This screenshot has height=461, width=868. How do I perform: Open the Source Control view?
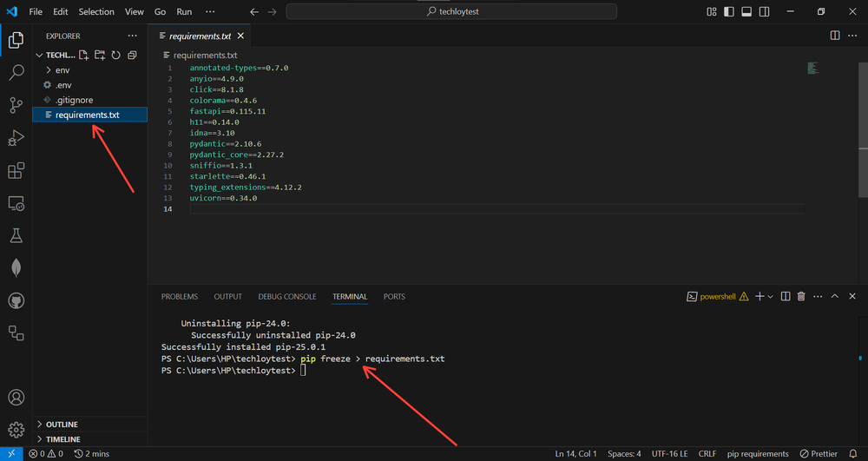click(x=16, y=105)
